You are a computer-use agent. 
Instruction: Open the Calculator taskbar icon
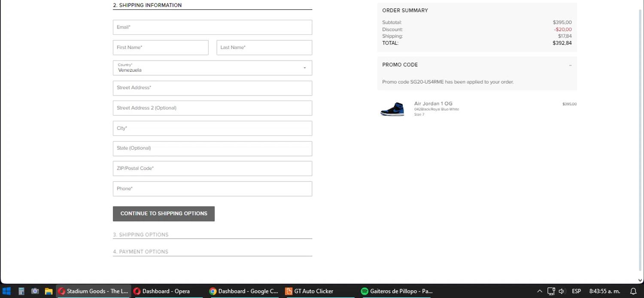tap(21, 291)
